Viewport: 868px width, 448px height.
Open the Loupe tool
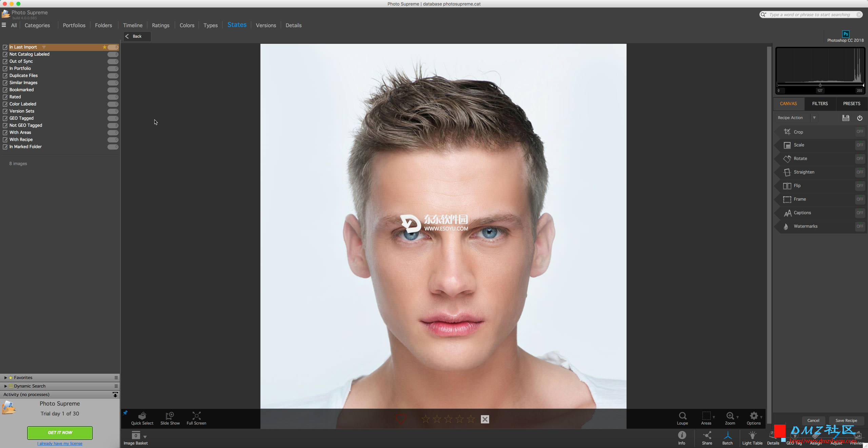(x=682, y=418)
